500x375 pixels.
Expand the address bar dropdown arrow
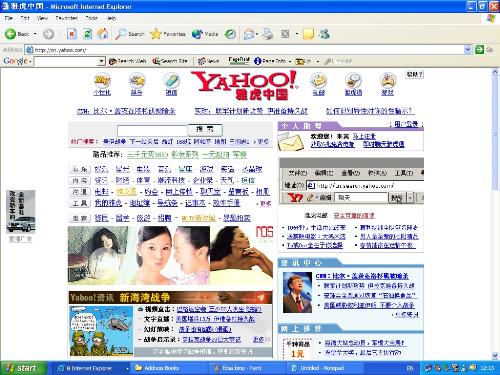[x=468, y=50]
